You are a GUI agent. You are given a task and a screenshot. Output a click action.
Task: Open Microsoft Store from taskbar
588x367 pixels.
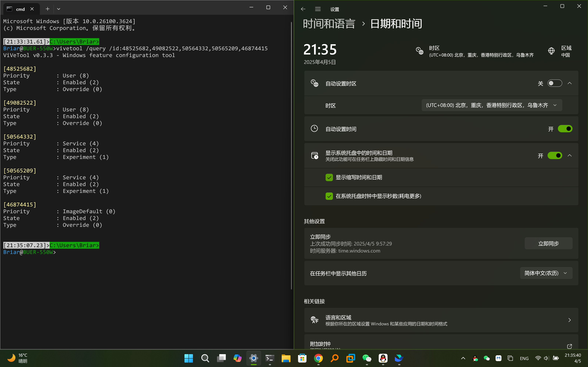click(x=302, y=358)
